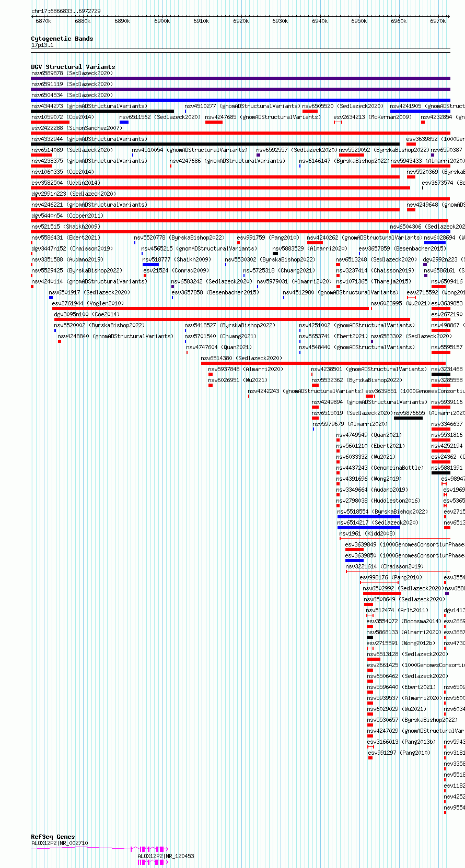Click the chr17:6866833..6972729 region label
Image resolution: width=465 pixels, height=868 pixels.
coord(66,11)
